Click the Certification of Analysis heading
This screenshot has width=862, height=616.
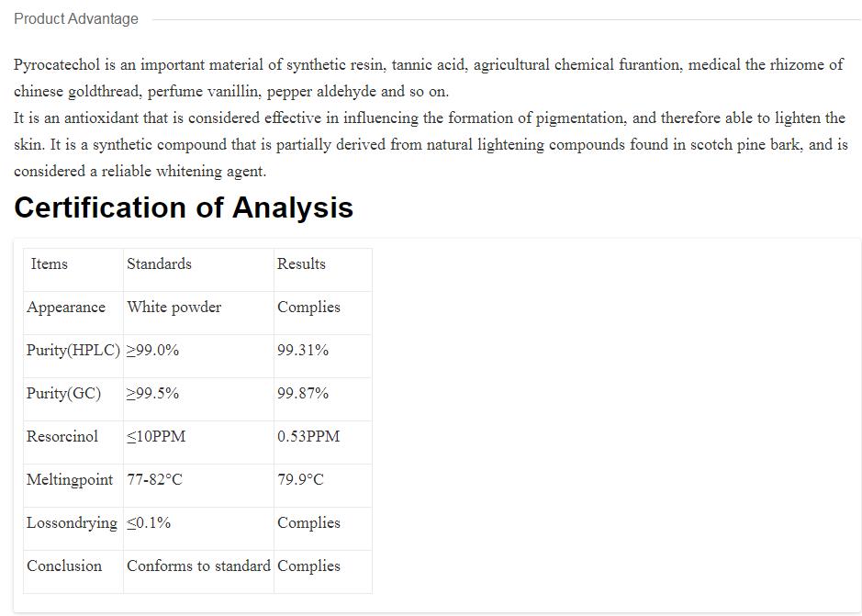pos(184,207)
